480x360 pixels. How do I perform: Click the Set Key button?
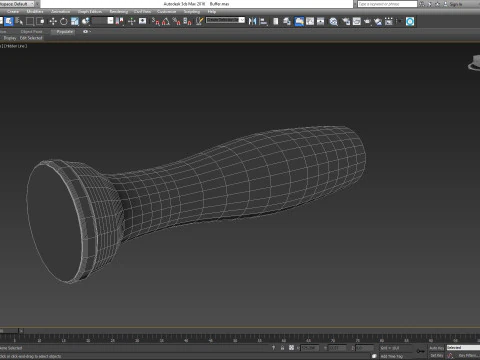pyautogui.click(x=436, y=356)
